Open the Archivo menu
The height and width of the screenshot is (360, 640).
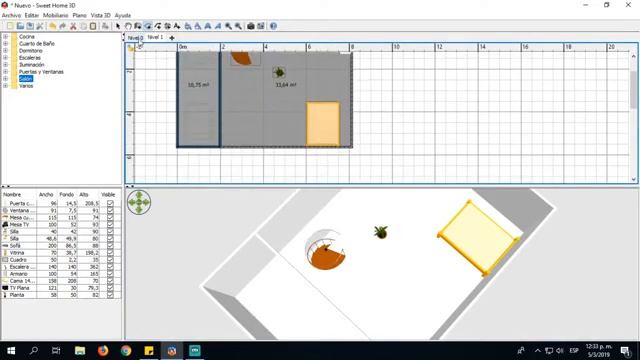click(11, 15)
